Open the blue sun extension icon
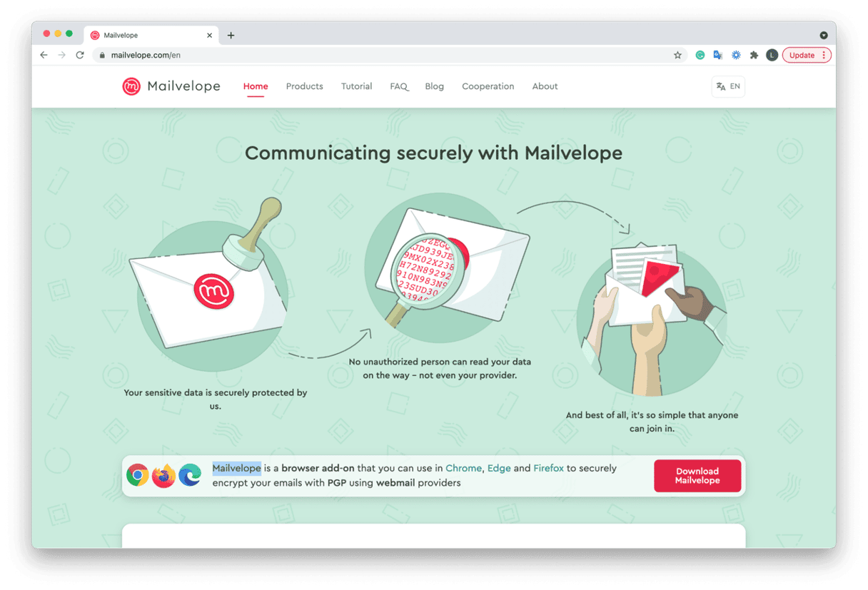This screenshot has width=868, height=590. (x=735, y=54)
